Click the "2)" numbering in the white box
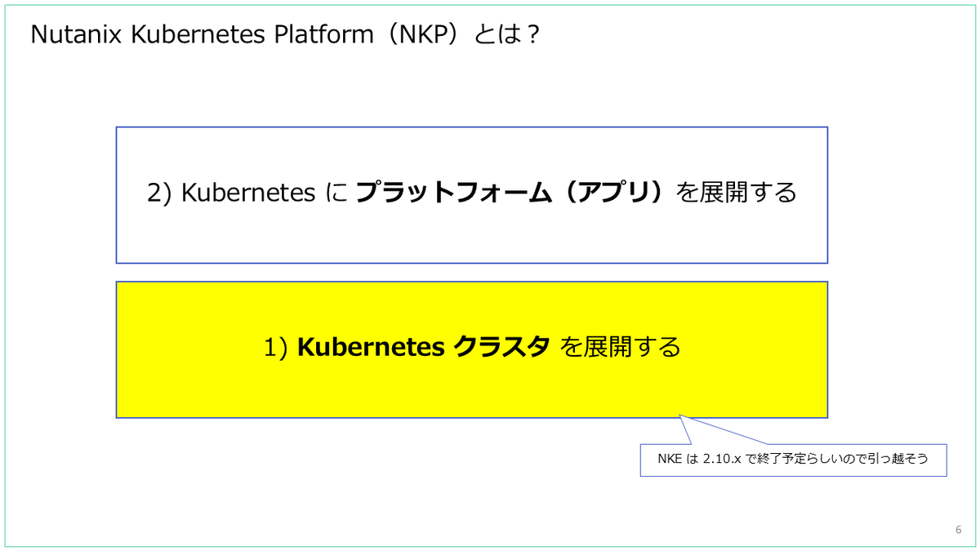 pyautogui.click(x=158, y=193)
